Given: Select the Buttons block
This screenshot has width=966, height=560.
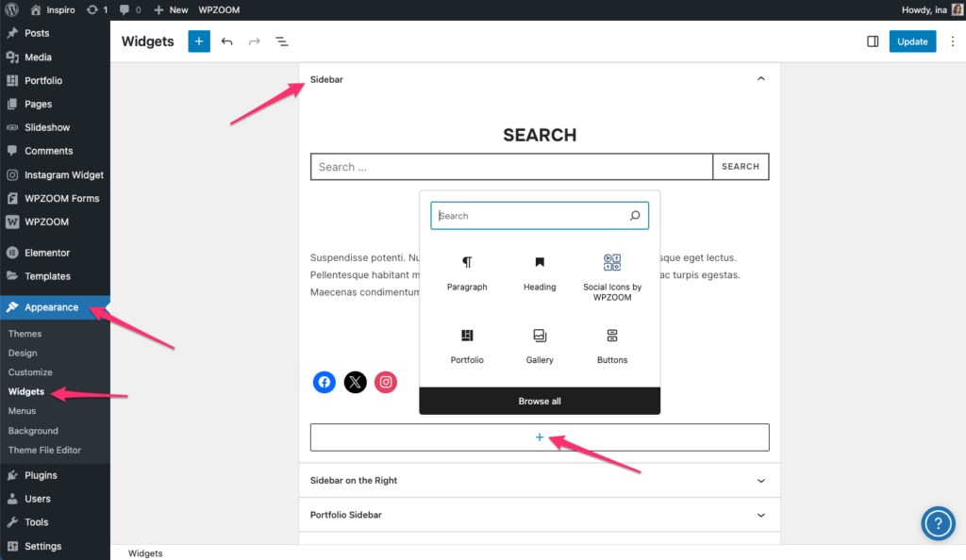Looking at the screenshot, I should tap(612, 346).
